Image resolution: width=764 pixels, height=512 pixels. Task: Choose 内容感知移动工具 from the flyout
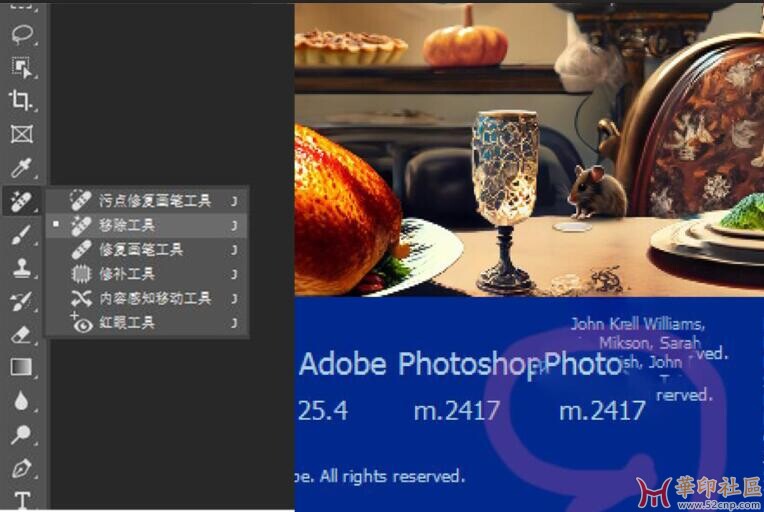(x=147, y=298)
